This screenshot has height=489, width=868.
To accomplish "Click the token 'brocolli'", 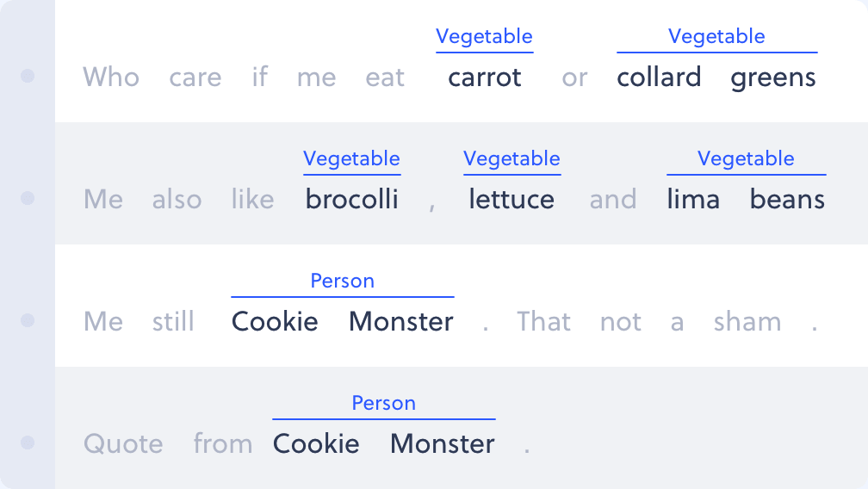I will (x=352, y=199).
